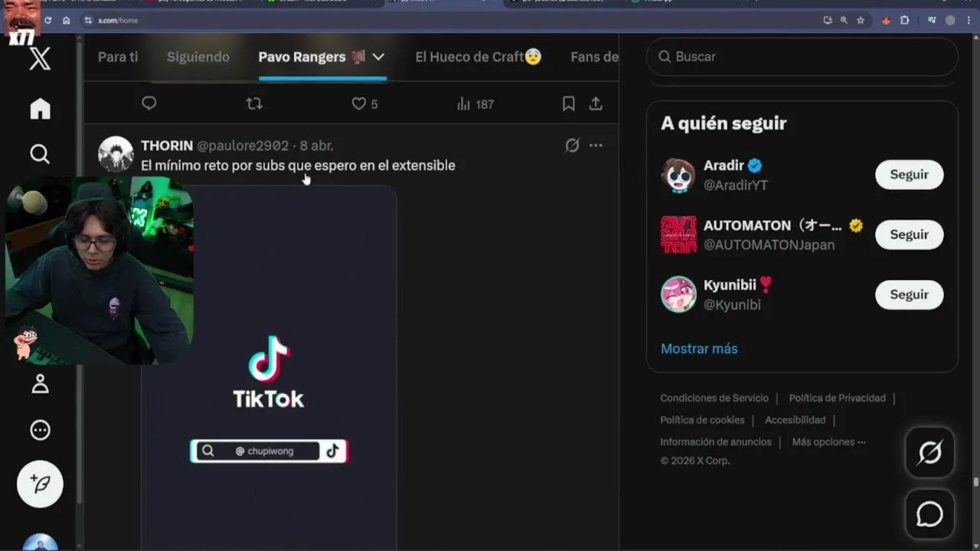The width and height of the screenshot is (980, 551).
Task: Open site information icon beside the URL
Action: tap(88, 21)
